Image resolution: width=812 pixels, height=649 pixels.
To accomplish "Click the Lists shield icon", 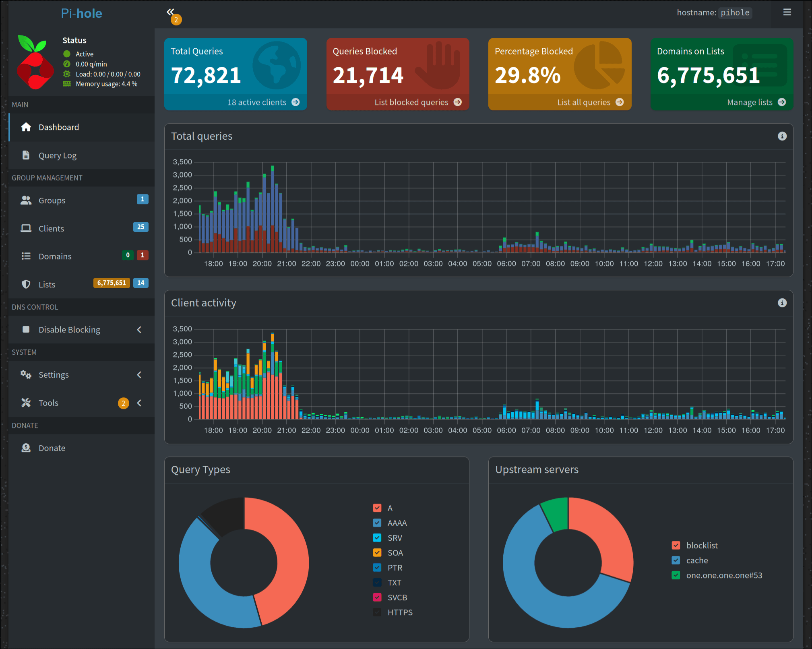I will [x=26, y=284].
